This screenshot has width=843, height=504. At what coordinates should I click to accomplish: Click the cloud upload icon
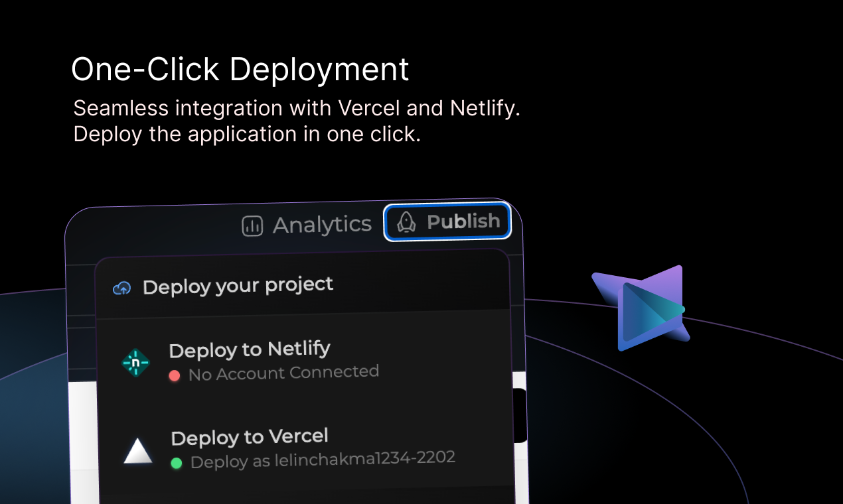[x=121, y=288]
